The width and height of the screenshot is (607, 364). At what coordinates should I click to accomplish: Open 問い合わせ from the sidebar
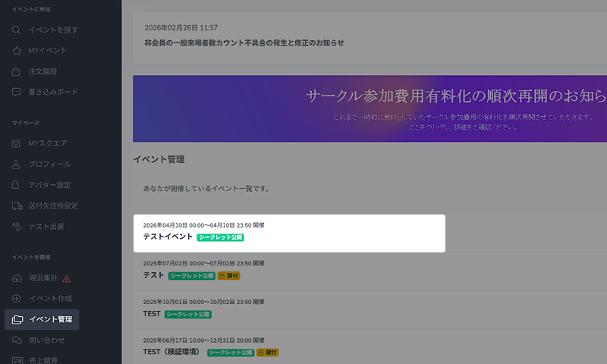[x=46, y=340]
